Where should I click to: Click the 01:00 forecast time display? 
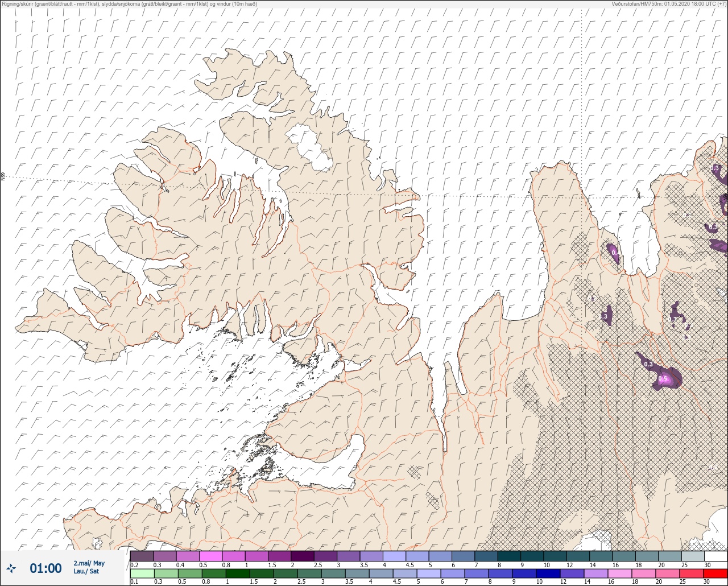pyautogui.click(x=45, y=568)
